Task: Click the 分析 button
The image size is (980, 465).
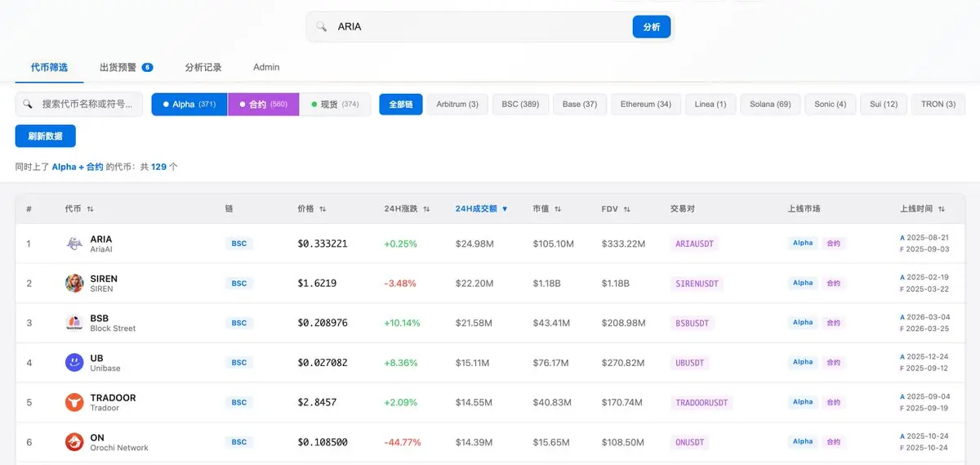Action: click(652, 27)
